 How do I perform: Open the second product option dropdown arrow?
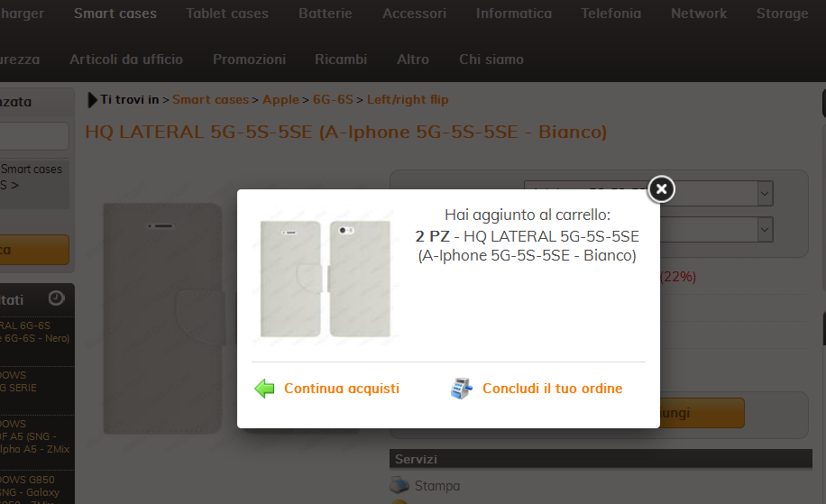(x=765, y=230)
